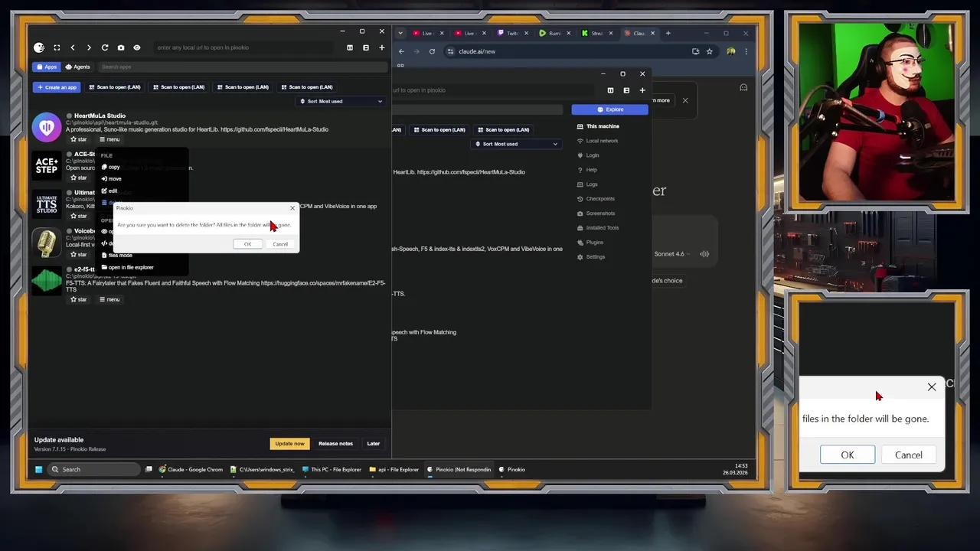Dismiss update with Later
Image resolution: width=980 pixels, height=551 pixels.
click(x=374, y=443)
